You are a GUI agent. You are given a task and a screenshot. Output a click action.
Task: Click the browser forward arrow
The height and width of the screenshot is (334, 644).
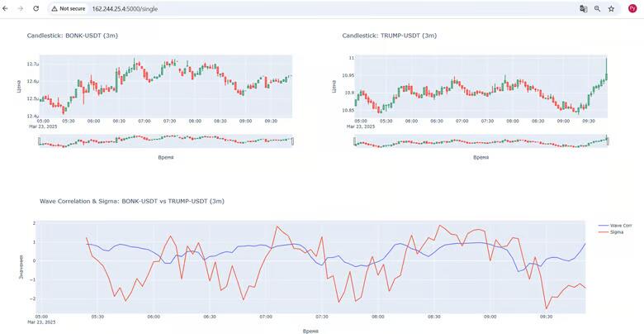tap(21, 8)
